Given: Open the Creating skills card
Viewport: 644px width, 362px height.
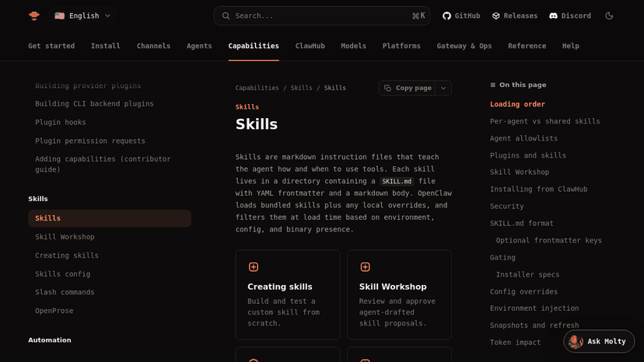Looking at the screenshot, I should click(x=288, y=294).
